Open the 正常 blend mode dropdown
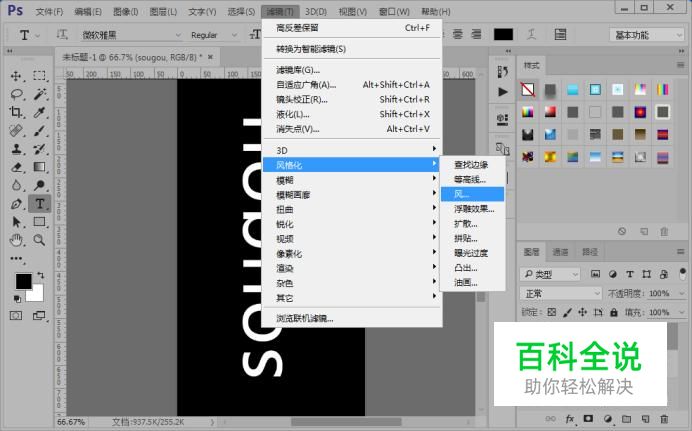 560,293
